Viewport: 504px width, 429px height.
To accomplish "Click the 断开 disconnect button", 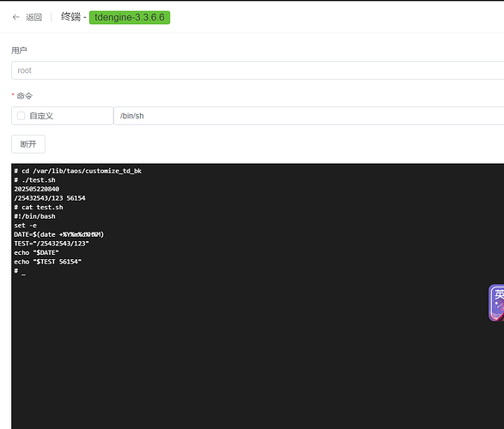I will (x=28, y=144).
